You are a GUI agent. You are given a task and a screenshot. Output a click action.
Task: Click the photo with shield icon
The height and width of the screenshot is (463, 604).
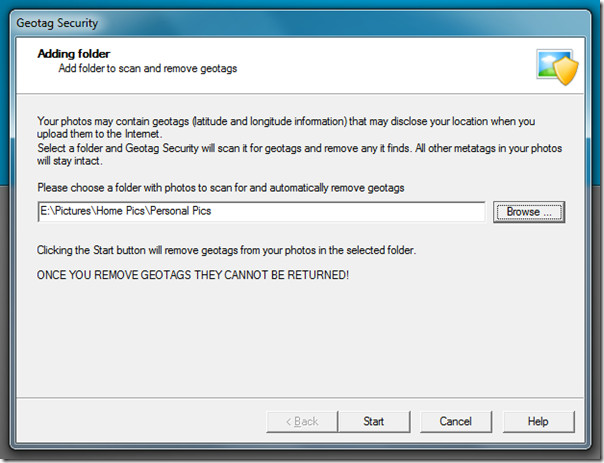click(x=557, y=67)
